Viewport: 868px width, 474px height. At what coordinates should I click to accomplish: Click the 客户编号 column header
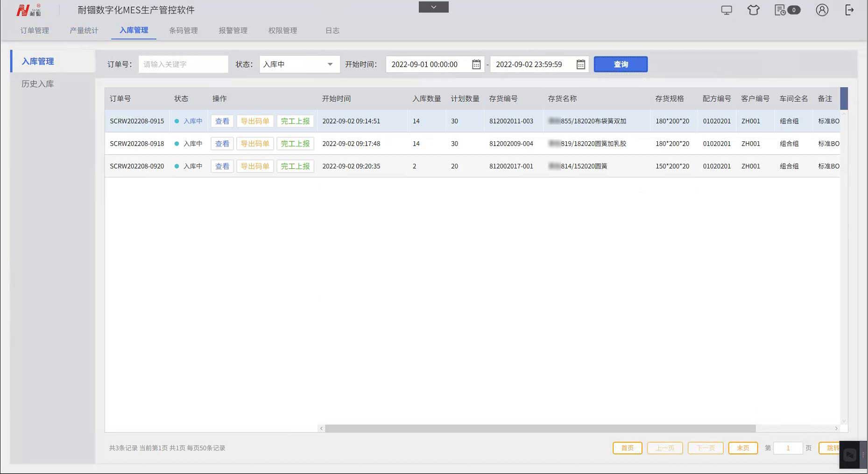(755, 99)
